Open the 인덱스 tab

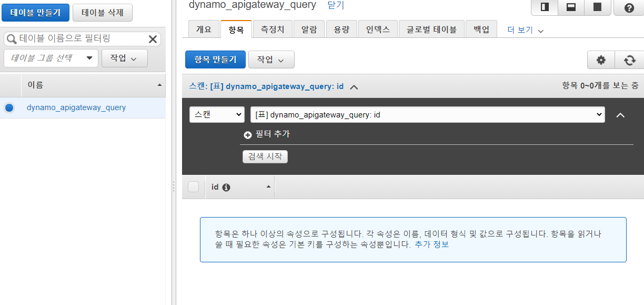378,29
